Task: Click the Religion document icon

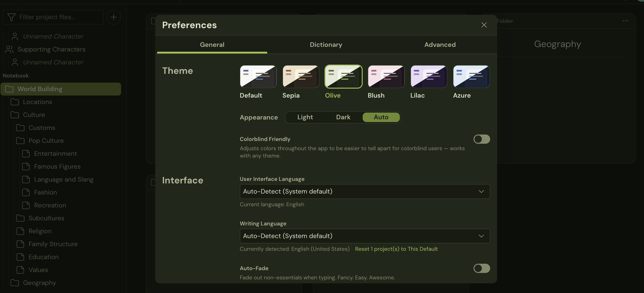Action: click(x=20, y=231)
